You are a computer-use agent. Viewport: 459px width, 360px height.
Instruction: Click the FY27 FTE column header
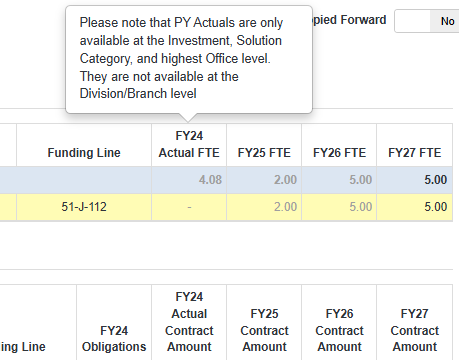click(x=414, y=153)
